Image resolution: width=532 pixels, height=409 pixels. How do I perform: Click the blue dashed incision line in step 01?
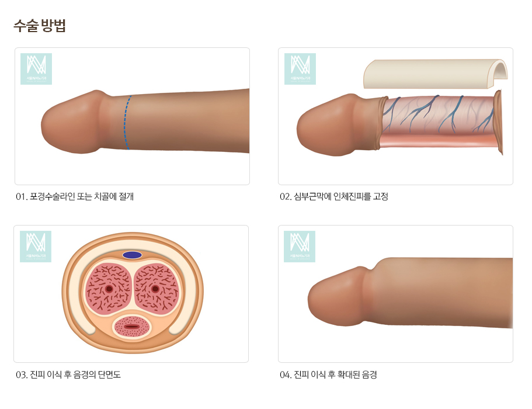click(x=127, y=122)
